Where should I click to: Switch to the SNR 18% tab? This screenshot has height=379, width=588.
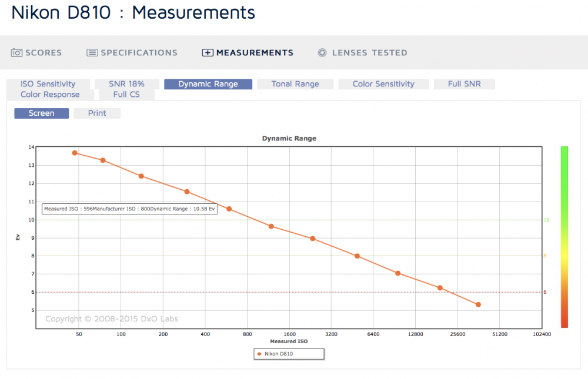(x=127, y=84)
